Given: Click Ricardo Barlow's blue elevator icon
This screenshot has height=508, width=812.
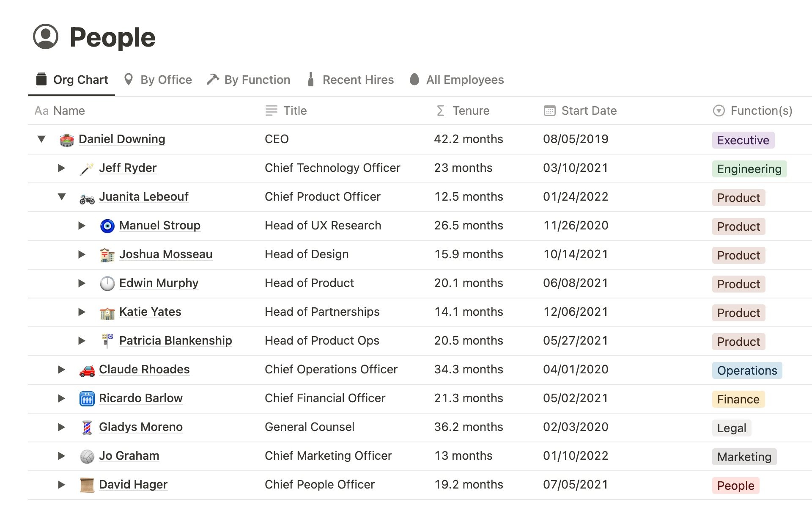Looking at the screenshot, I should [x=87, y=399].
